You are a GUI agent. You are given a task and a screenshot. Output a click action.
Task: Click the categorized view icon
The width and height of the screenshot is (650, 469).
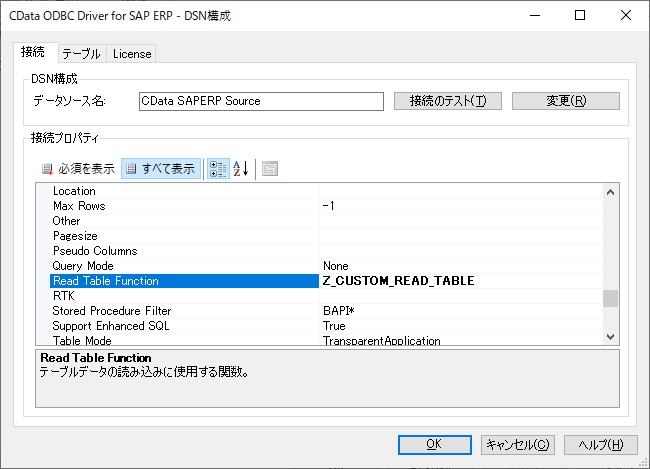pos(217,168)
